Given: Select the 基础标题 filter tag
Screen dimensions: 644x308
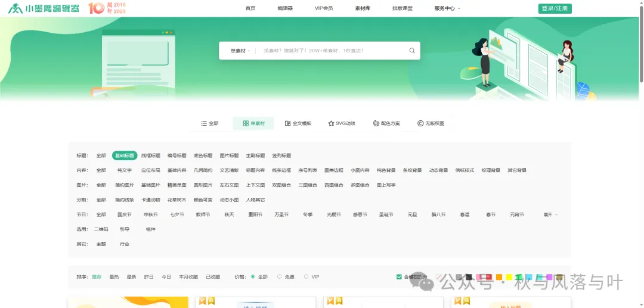Looking at the screenshot, I should tap(125, 155).
